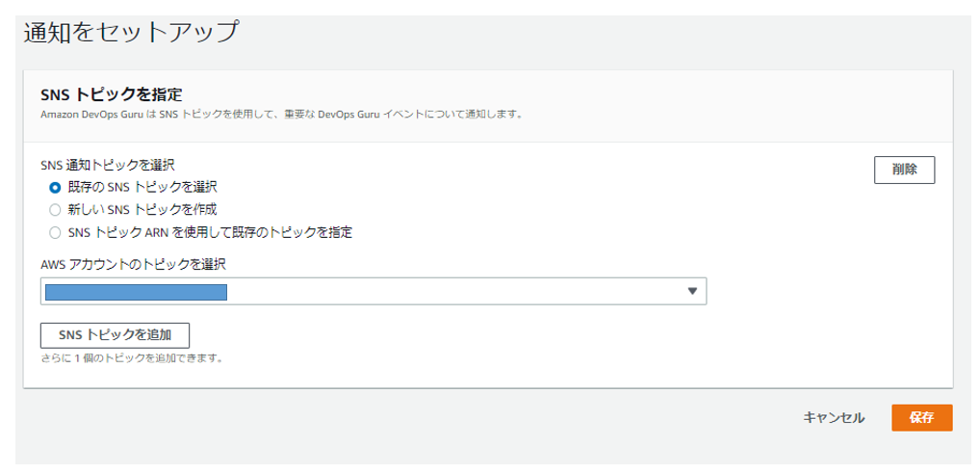This screenshot has height=473, width=980.
Task: Choose the 新しい SNS トピックを作成 radio option
Action: coord(55,209)
